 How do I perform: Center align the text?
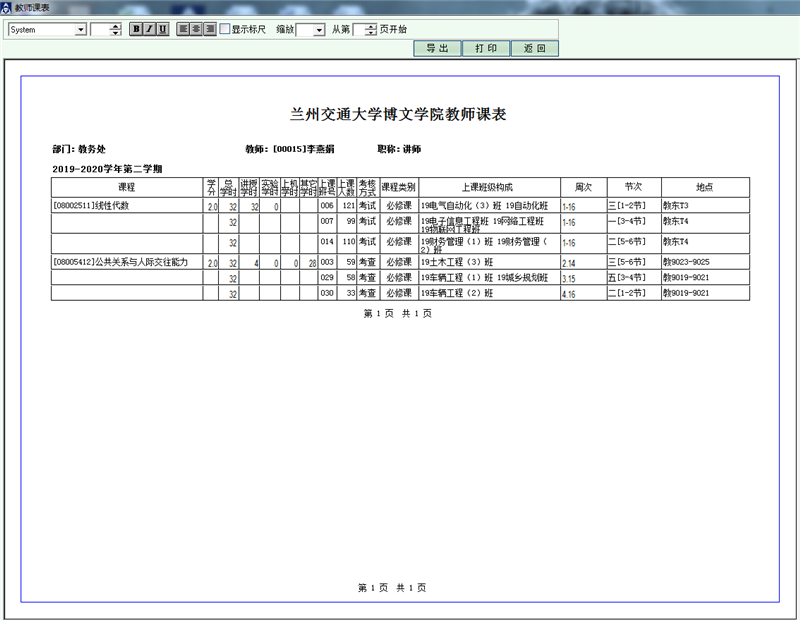(197, 29)
